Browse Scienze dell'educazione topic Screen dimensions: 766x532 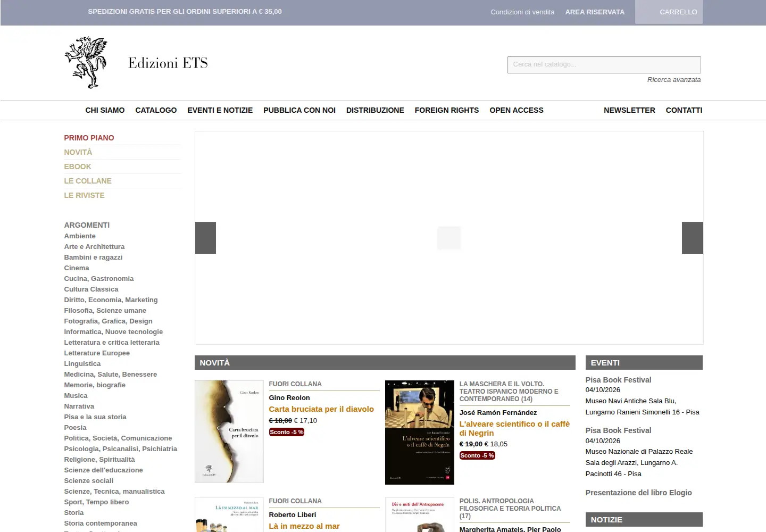click(x=103, y=470)
